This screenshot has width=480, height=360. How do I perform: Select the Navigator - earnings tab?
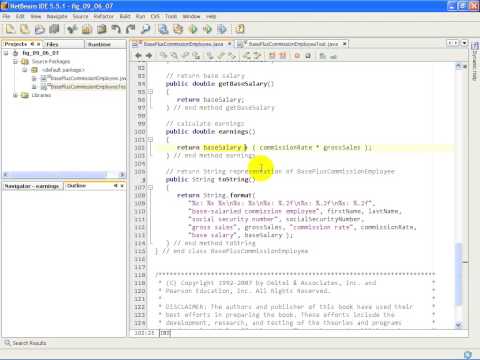(x=32, y=186)
